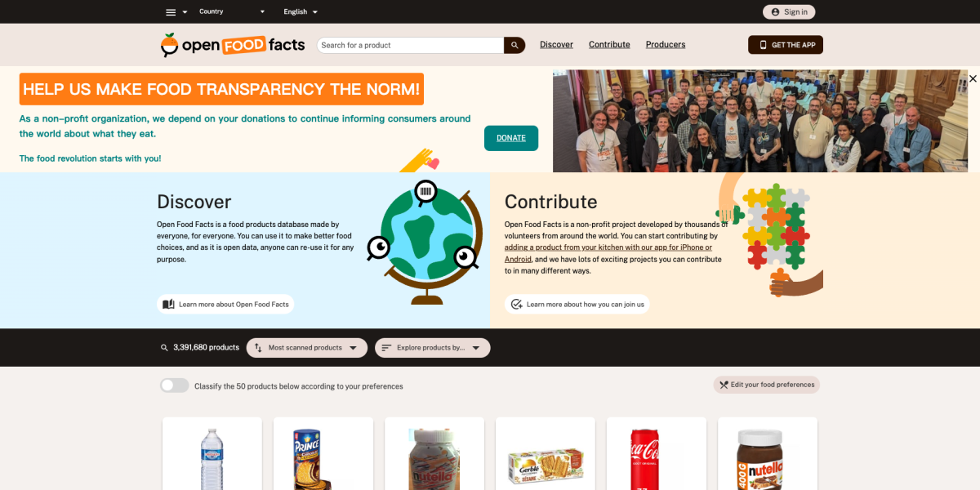
Task: Click the Search for a product field
Action: (x=410, y=45)
